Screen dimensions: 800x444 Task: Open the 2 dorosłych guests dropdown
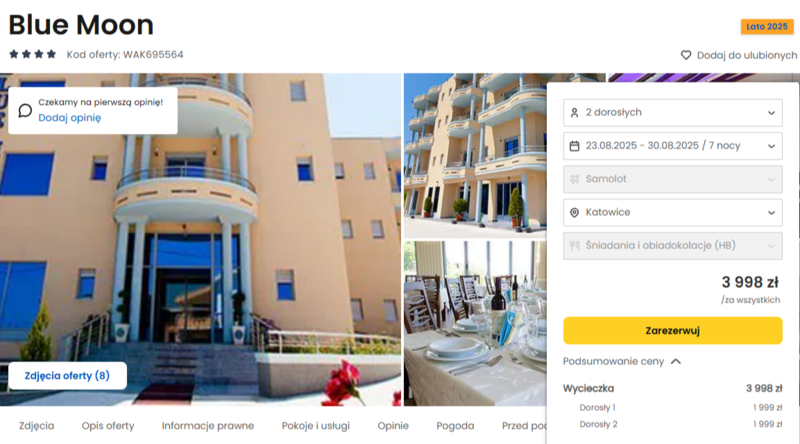point(672,113)
